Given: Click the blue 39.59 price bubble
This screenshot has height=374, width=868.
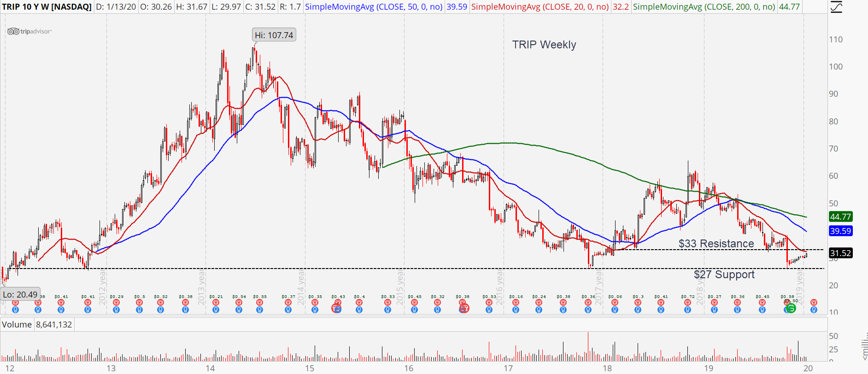Looking at the screenshot, I should click(x=840, y=231).
